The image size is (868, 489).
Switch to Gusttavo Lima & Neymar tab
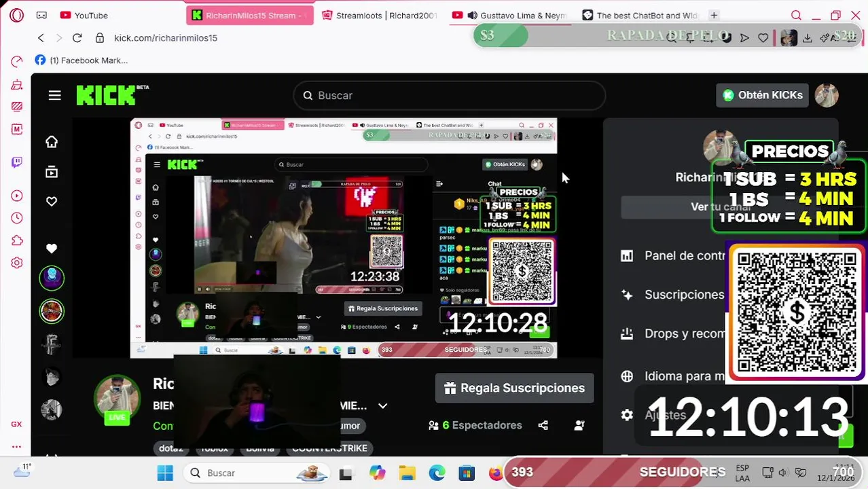tap(510, 15)
